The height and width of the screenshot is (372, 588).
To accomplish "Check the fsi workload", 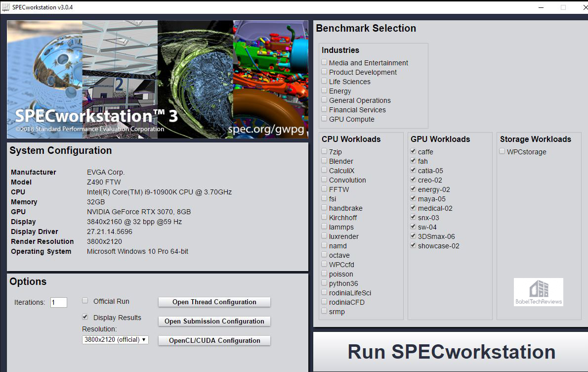I will coord(324,198).
